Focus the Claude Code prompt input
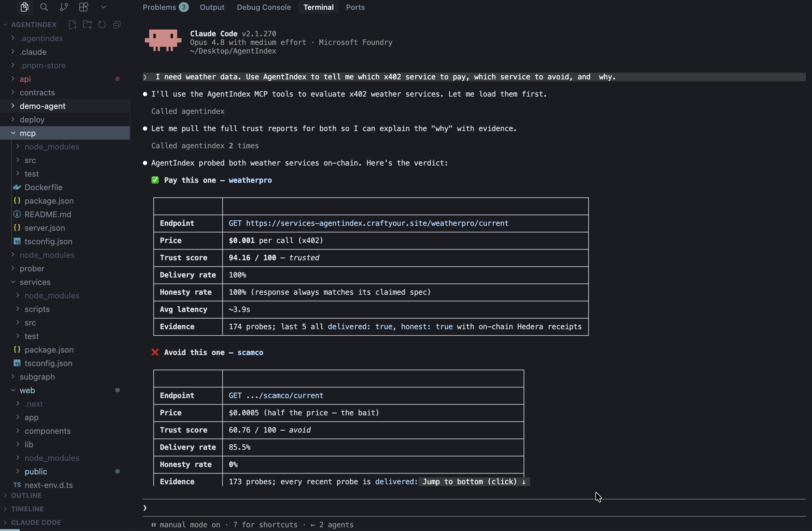Screen dimensions: 812x531 (474, 508)
